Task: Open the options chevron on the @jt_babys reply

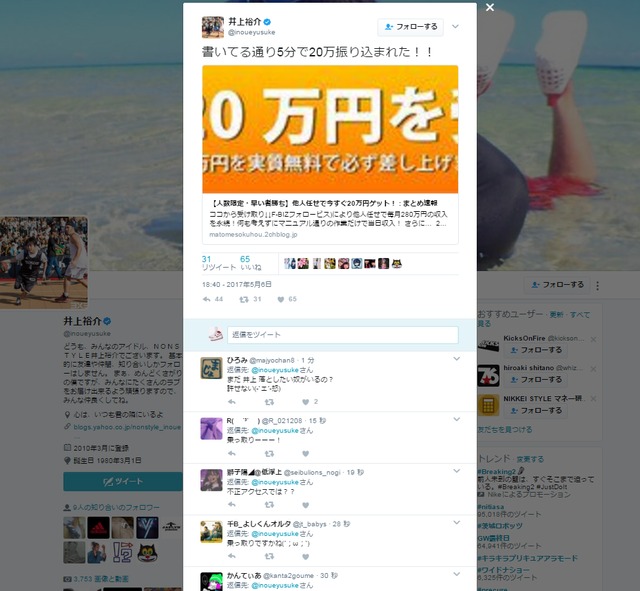Action: tap(457, 522)
